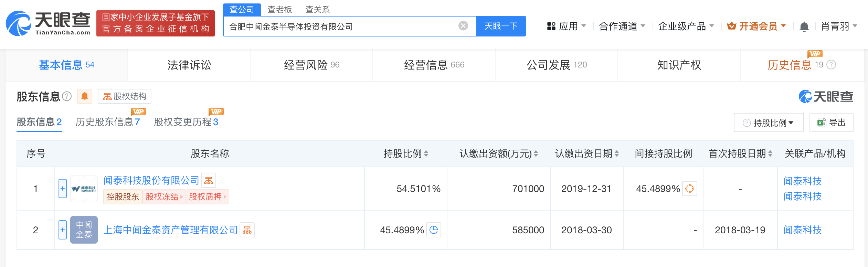Open 上海中闻金泰资产管理有限公司 shareholder link
This screenshot has width=868, height=267.
point(171,230)
